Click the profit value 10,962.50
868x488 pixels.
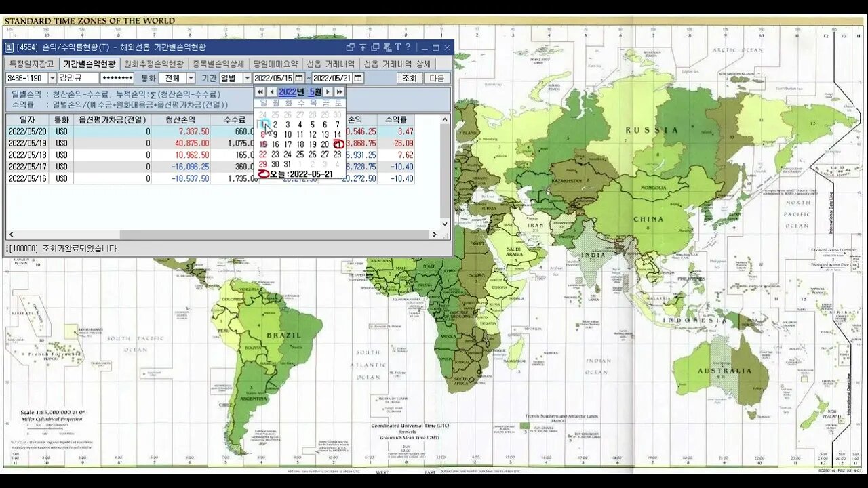[192, 155]
